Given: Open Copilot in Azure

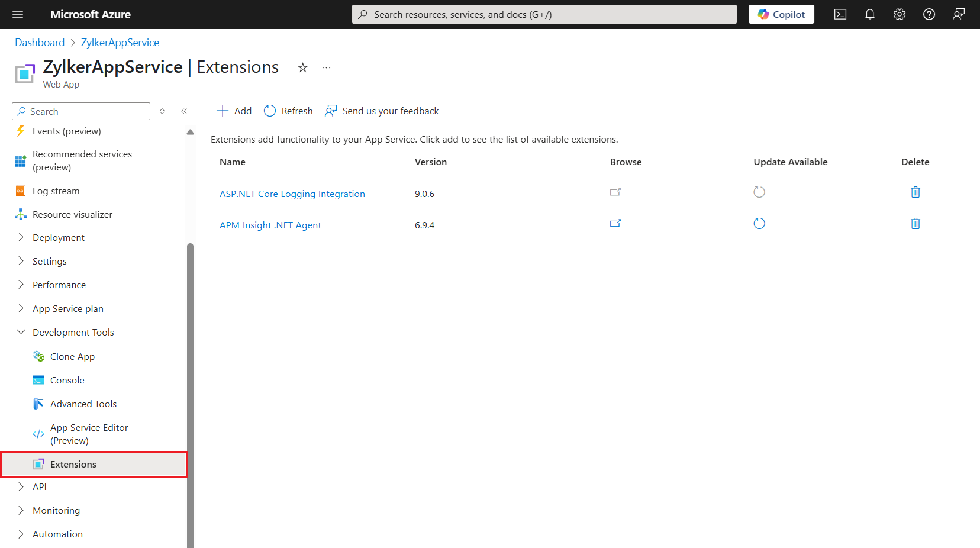Looking at the screenshot, I should click(781, 14).
